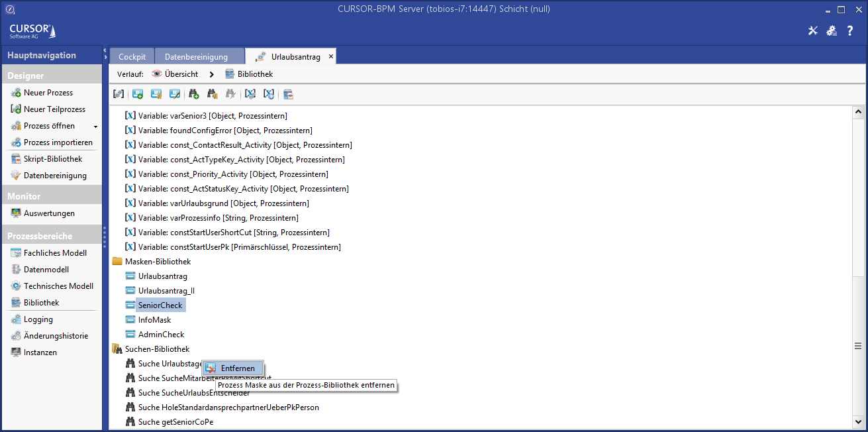This screenshot has height=432, width=868.
Task: Click the gears settings icon in header
Action: (832, 31)
